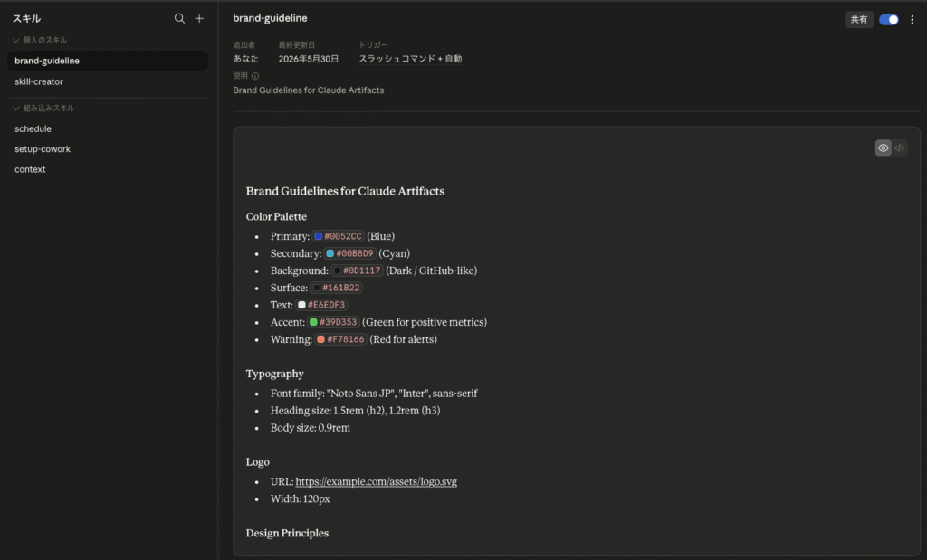Click the #0052CC blue primary swatch

tap(318, 236)
